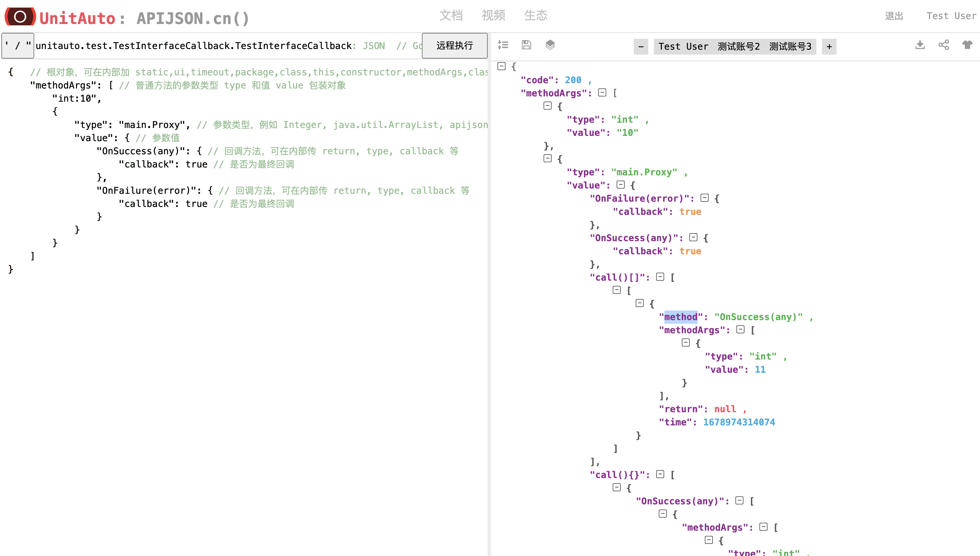980x556 pixels.
Task: Click the UnitAuto red logo icon
Action: [x=20, y=16]
